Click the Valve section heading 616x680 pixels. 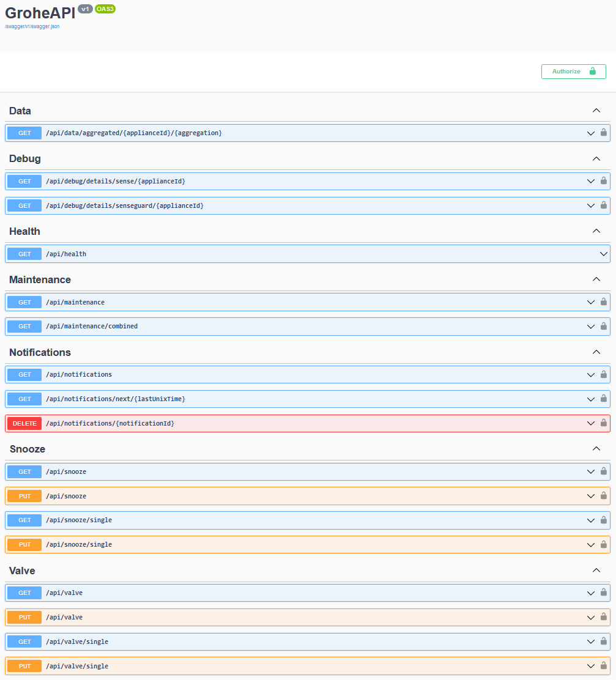22,571
